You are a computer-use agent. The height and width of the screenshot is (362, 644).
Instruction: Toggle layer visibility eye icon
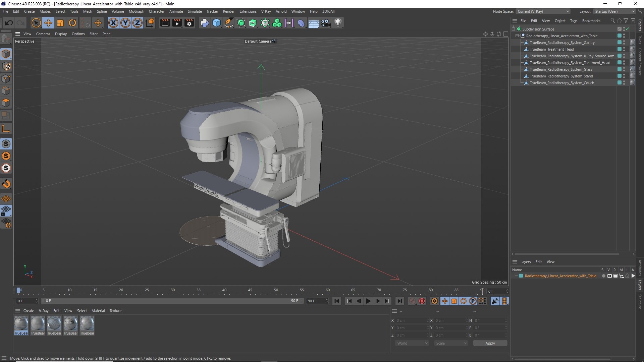point(609,276)
